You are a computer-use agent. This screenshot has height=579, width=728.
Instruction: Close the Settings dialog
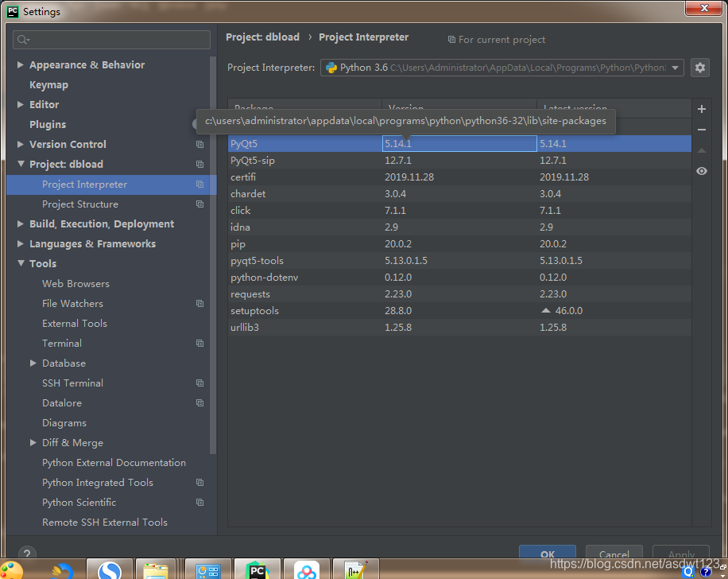click(x=703, y=8)
